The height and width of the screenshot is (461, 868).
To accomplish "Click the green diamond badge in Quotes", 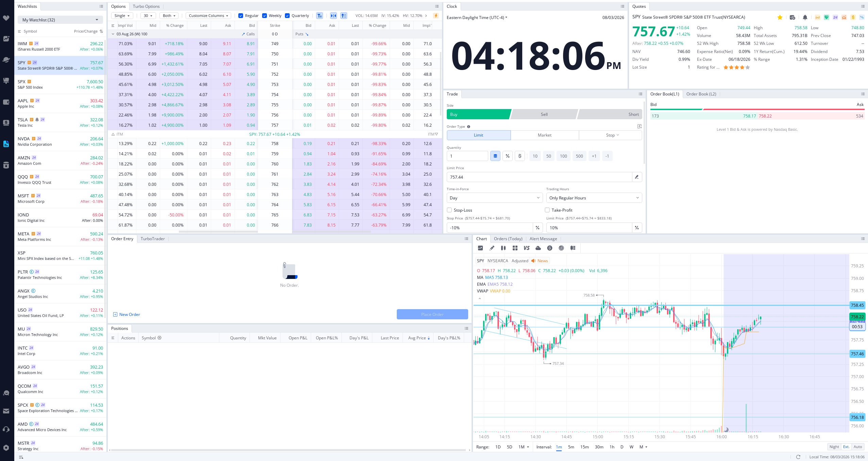I will 827,17.
